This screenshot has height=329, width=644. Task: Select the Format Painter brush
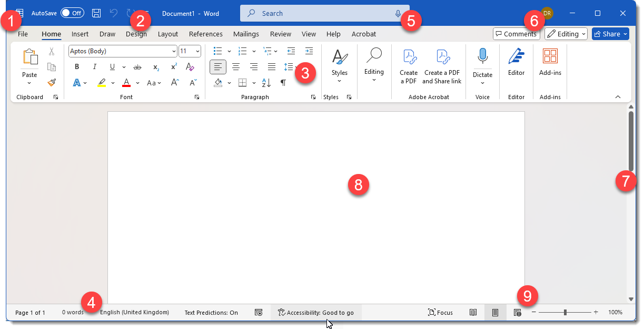click(x=52, y=83)
